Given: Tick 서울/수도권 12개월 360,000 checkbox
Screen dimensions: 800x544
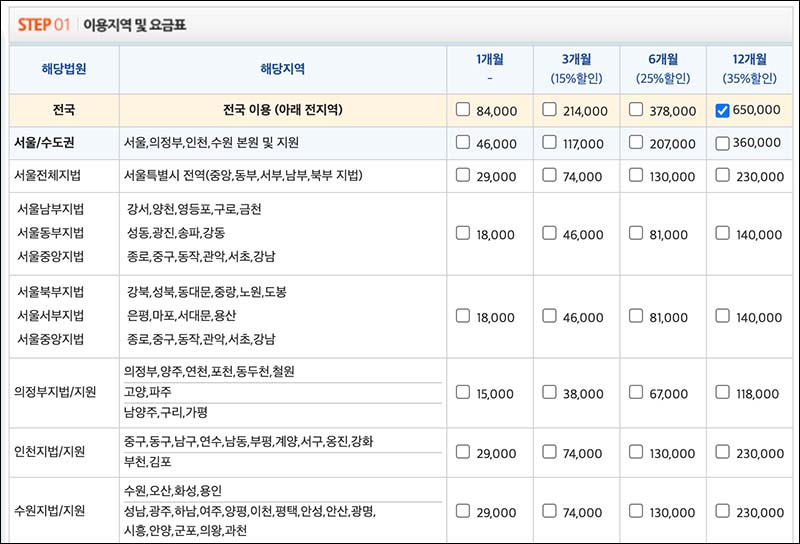Looking at the screenshot, I should (723, 143).
